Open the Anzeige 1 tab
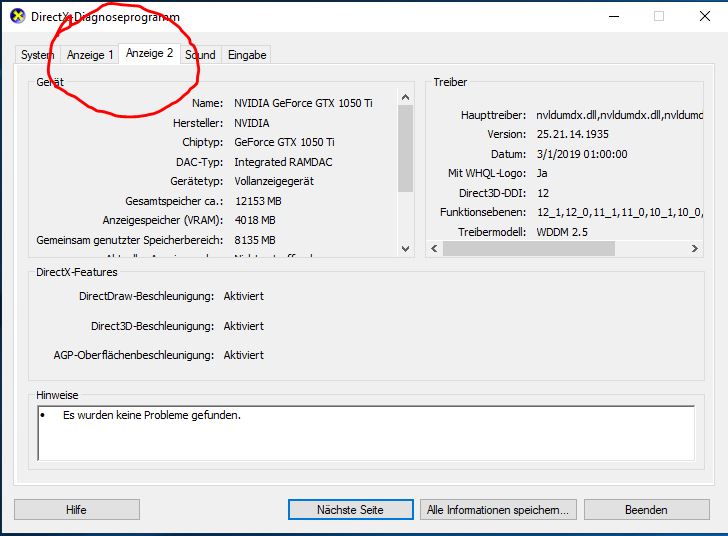 point(90,55)
